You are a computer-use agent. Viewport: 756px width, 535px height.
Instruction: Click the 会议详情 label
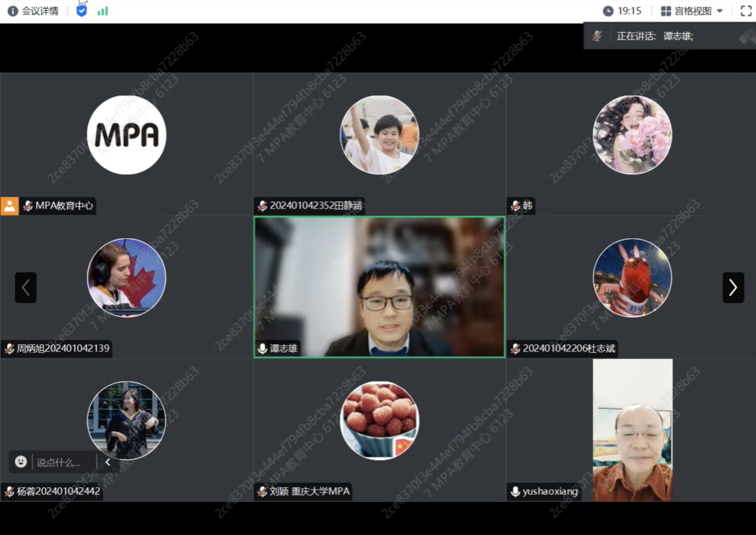pyautogui.click(x=40, y=11)
